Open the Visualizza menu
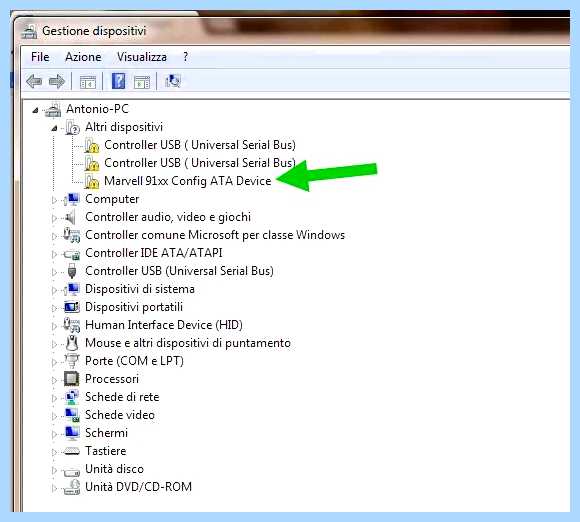The height and width of the screenshot is (522, 580). coord(142,57)
